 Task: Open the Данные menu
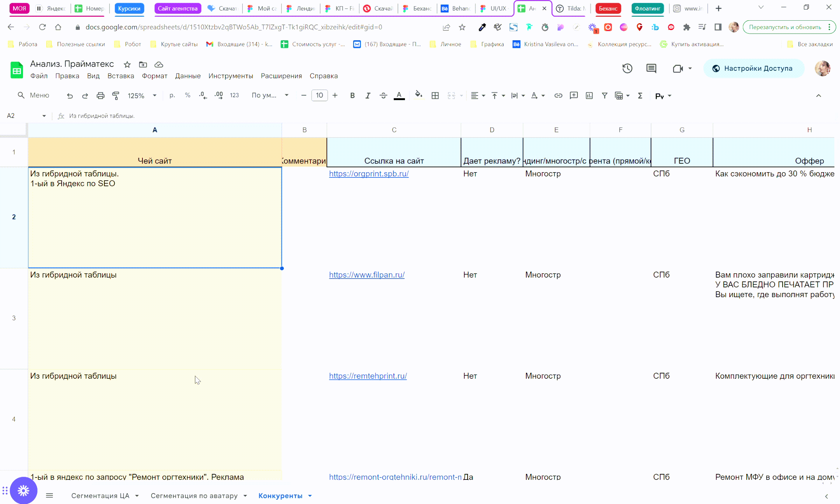(x=188, y=76)
